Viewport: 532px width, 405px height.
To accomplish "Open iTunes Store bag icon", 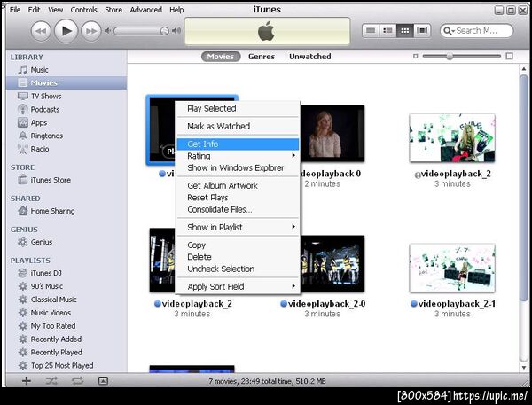I will (x=23, y=179).
